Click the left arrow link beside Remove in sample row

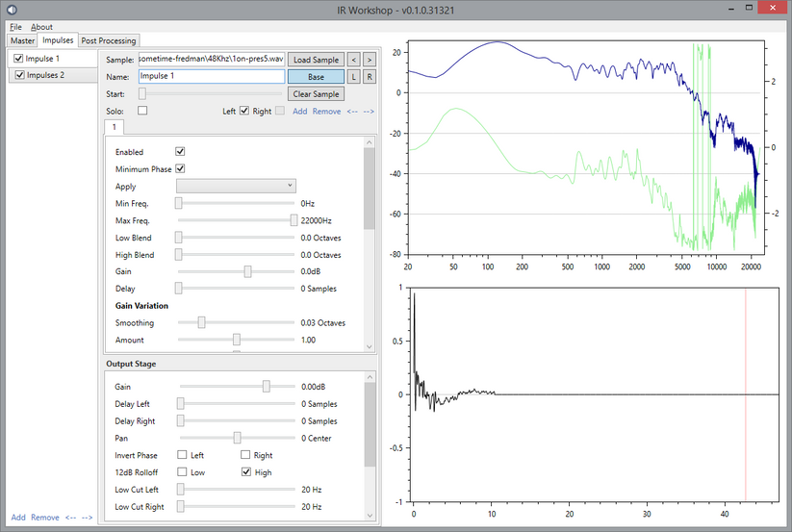[351, 112]
